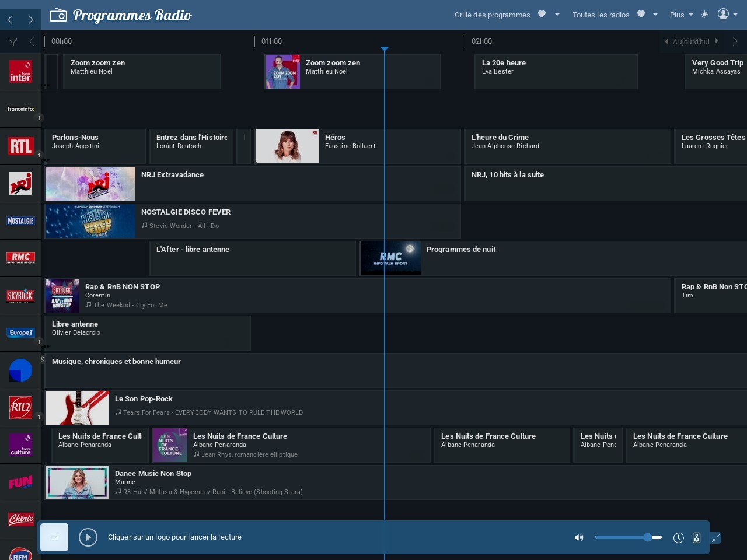Click the Zoom zoom zen thumbnail image
Viewport: 747px width, 560px height.
(x=283, y=72)
